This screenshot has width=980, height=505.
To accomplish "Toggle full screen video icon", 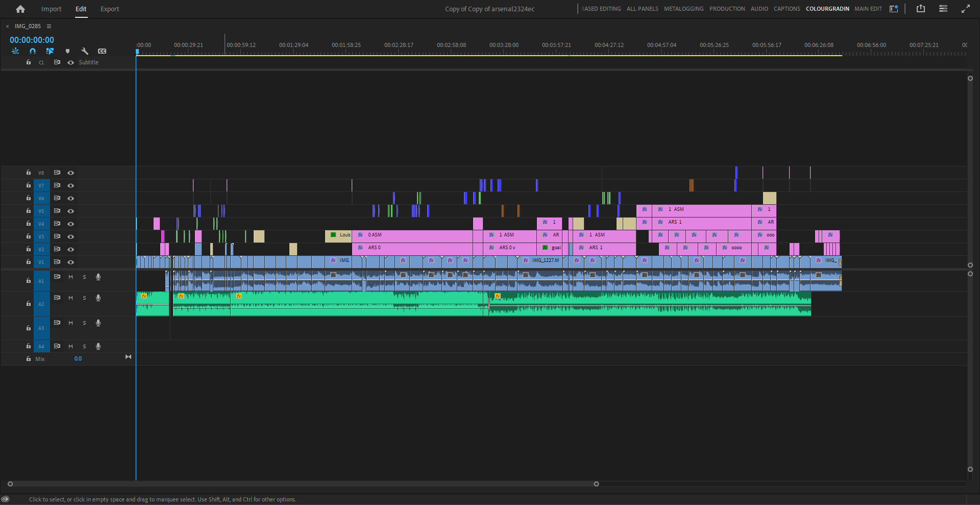I will (966, 9).
